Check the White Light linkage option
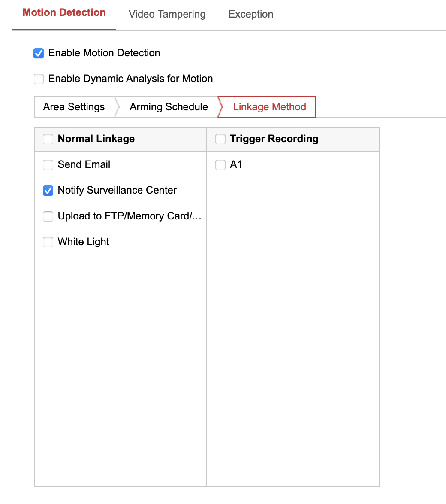This screenshot has width=446, height=504. (48, 242)
